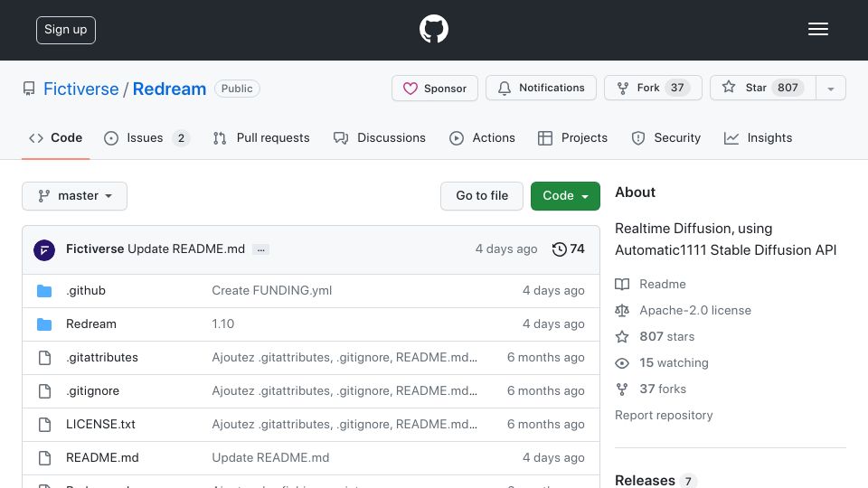The height and width of the screenshot is (488, 868).
Task: Click the Fictiverse author name in commit row
Action: click(x=95, y=249)
